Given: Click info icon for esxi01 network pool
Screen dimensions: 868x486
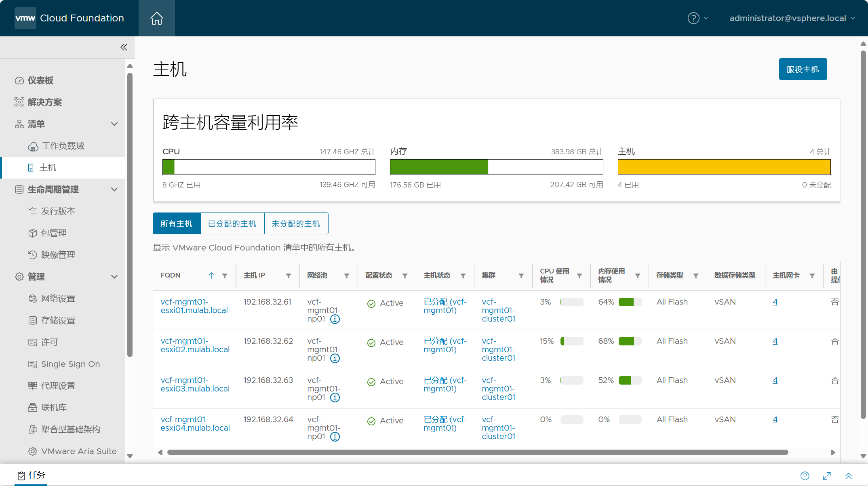Looking at the screenshot, I should click(x=335, y=319).
